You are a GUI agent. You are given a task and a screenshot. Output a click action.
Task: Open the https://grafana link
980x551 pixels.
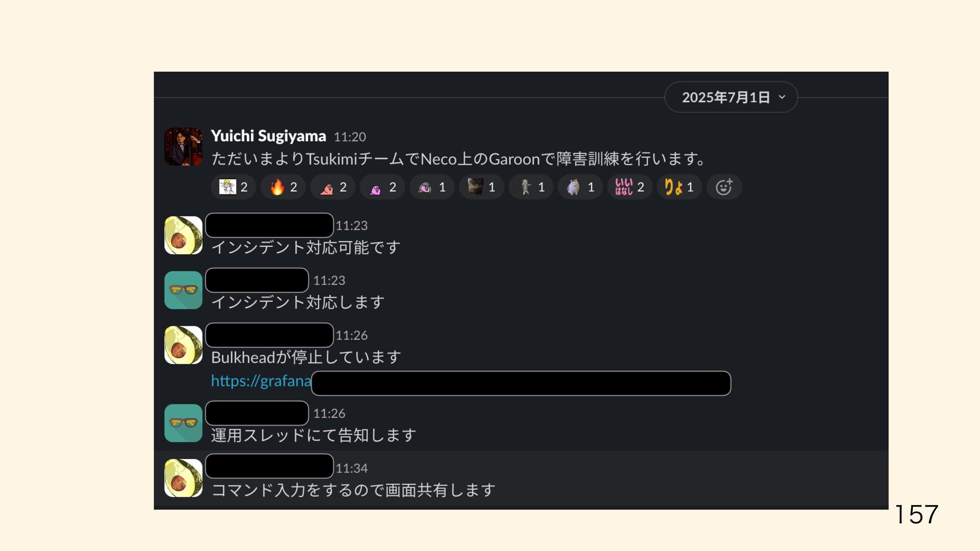click(x=261, y=381)
